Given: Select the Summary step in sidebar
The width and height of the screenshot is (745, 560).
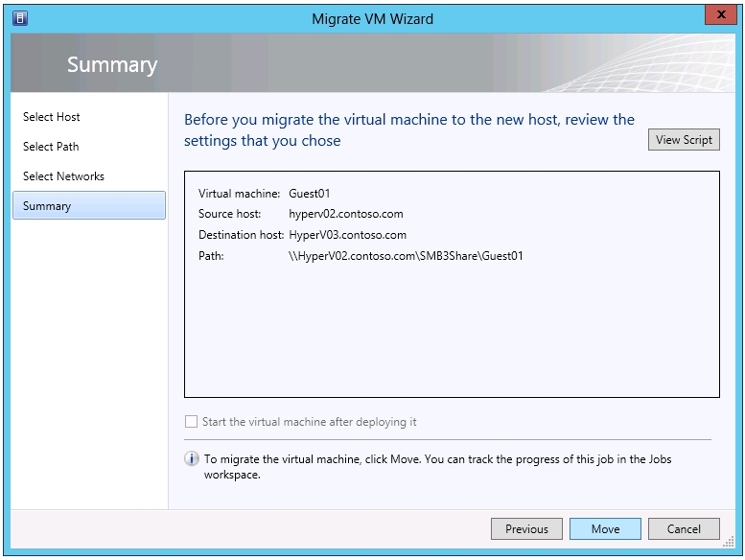Looking at the screenshot, I should pos(47,206).
